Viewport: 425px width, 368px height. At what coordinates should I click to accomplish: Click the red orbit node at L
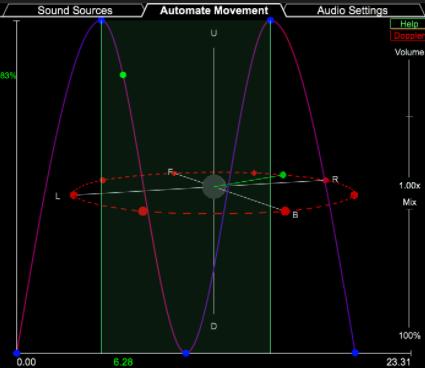click(x=74, y=195)
